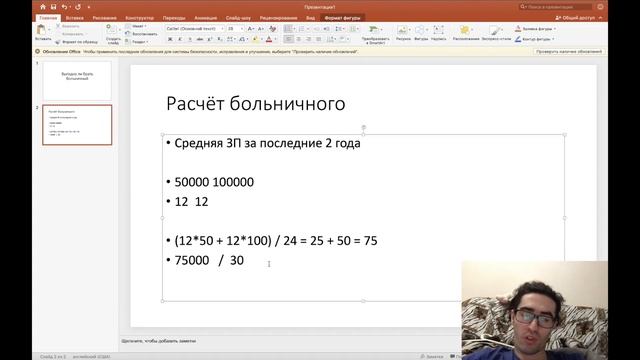Viewport: 640px width, 360px height.
Task: Align text left
Action: pyautogui.click(x=289, y=39)
